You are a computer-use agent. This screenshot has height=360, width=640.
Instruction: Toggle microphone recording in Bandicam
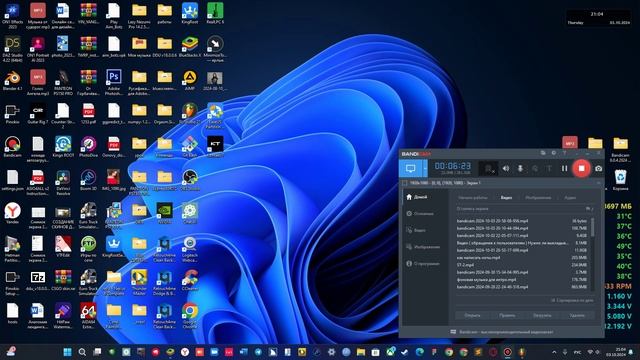(520, 168)
